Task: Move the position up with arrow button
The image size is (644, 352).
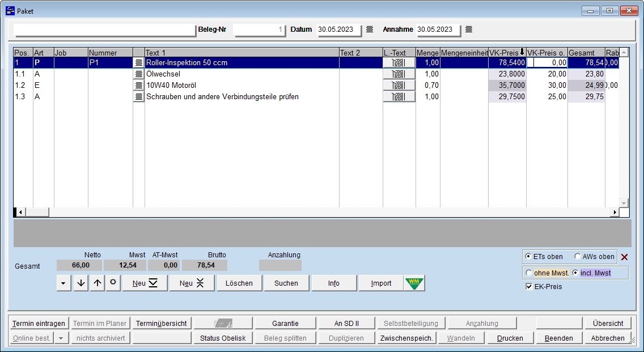Action: [x=98, y=283]
